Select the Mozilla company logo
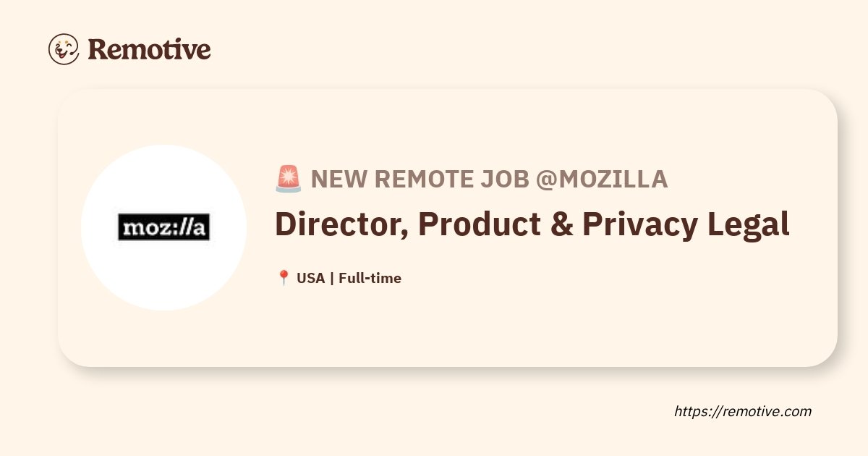This screenshot has width=868, height=456. pyautogui.click(x=163, y=227)
